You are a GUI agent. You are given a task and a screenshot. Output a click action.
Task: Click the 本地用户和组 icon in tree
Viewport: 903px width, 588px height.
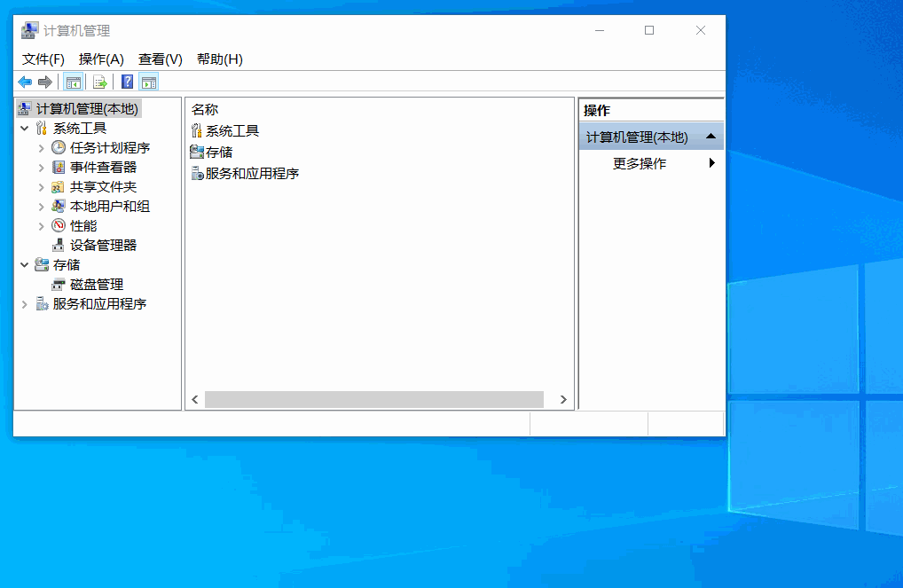tap(59, 206)
